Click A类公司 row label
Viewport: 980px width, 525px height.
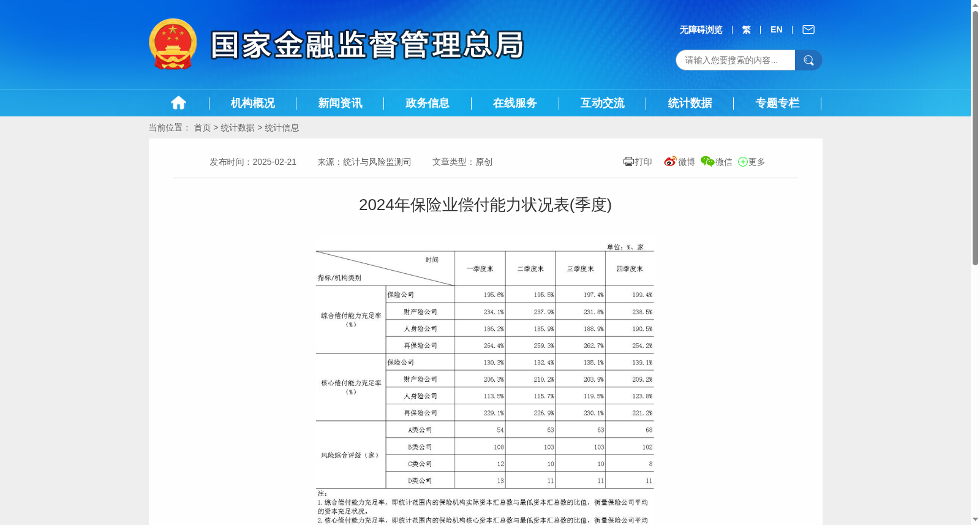420,430
